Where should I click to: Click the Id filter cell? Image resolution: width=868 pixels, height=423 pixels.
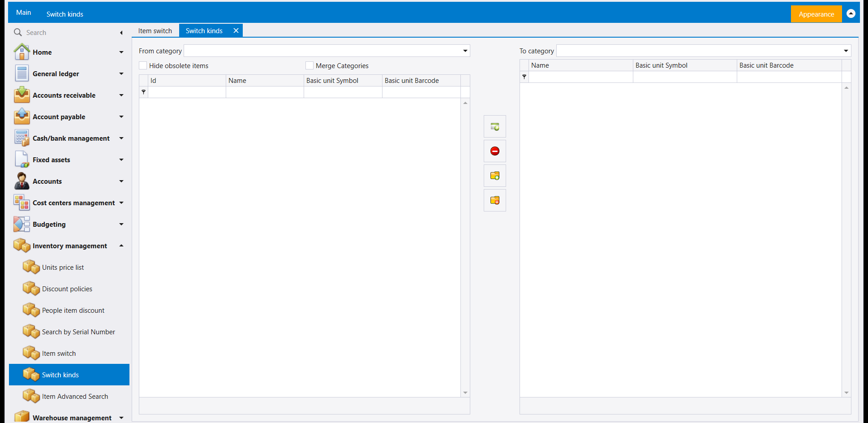pos(187,92)
